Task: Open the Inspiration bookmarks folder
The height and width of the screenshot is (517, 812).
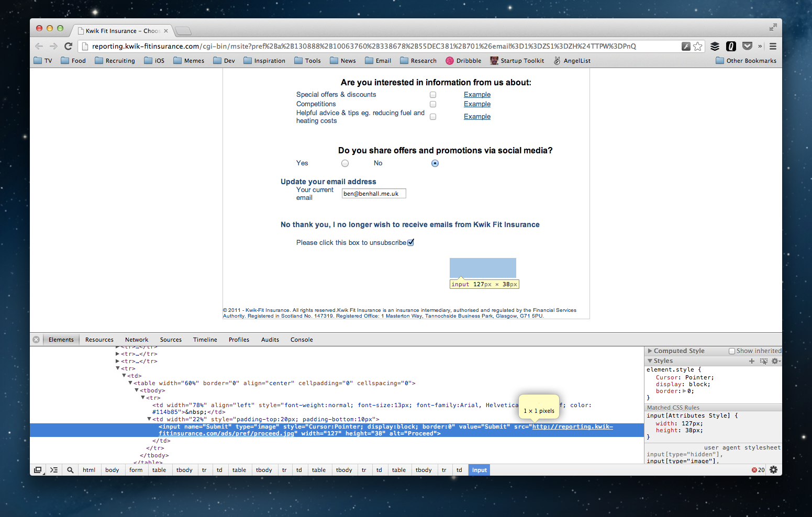Action: click(x=264, y=61)
